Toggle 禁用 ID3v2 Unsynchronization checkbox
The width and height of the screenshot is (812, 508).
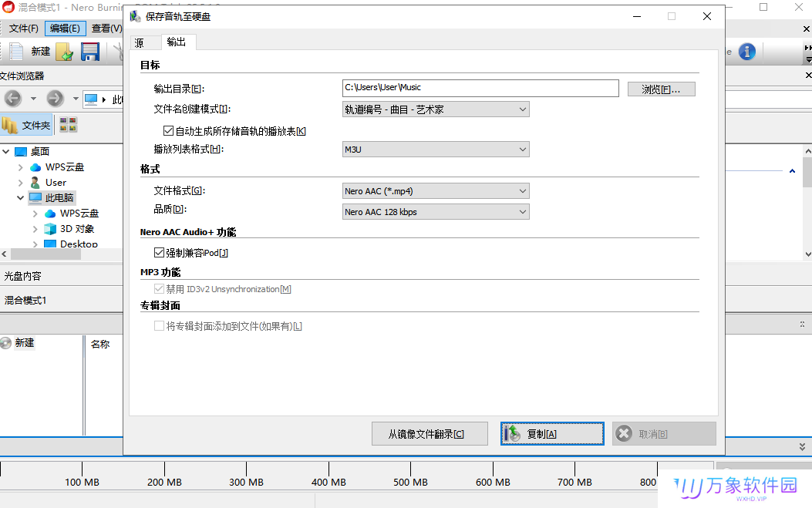tap(159, 289)
